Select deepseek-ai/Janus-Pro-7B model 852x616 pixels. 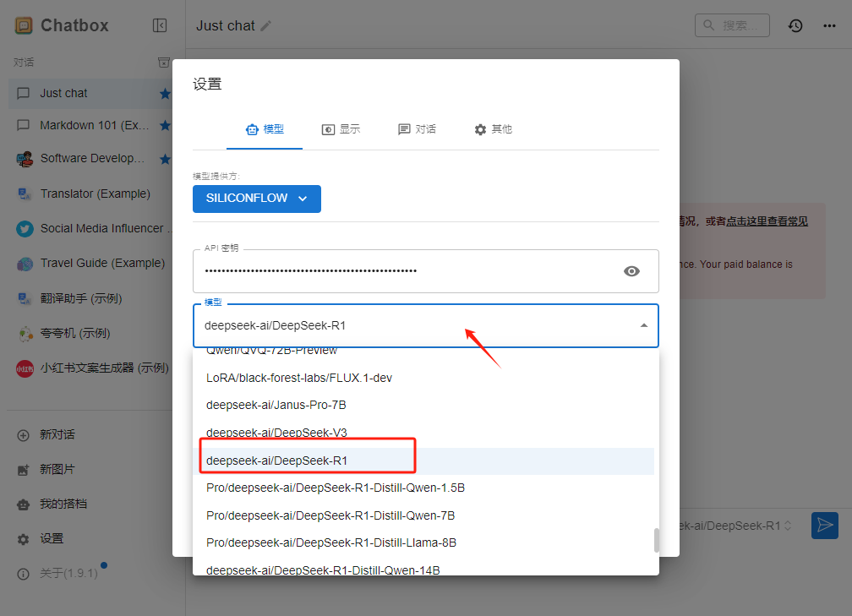coord(423,406)
